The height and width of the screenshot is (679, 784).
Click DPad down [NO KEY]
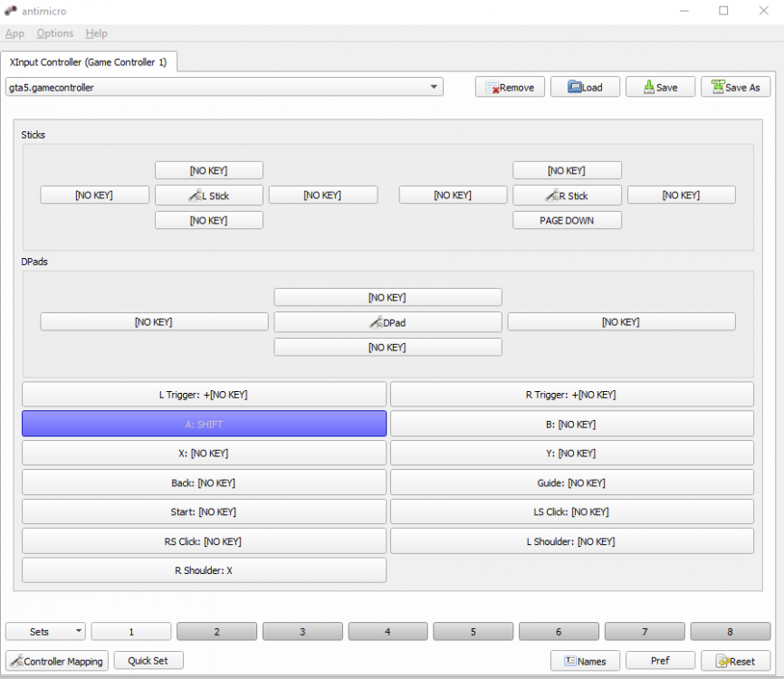tap(387, 347)
